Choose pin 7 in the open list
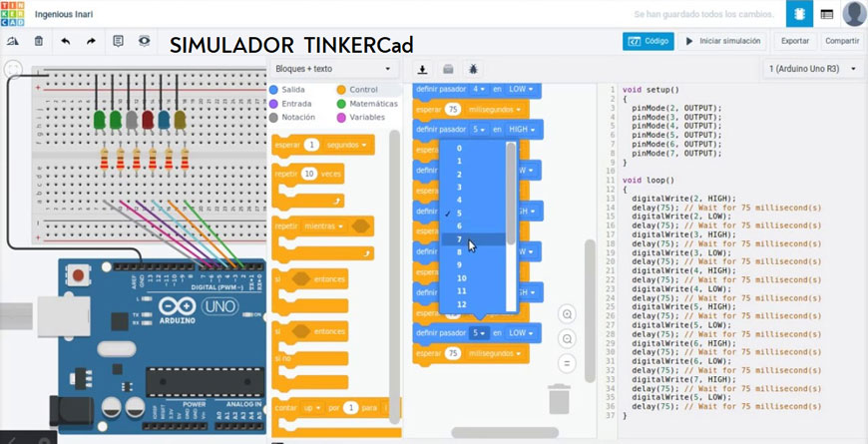Viewport: 868px width, 444px height. click(473, 239)
